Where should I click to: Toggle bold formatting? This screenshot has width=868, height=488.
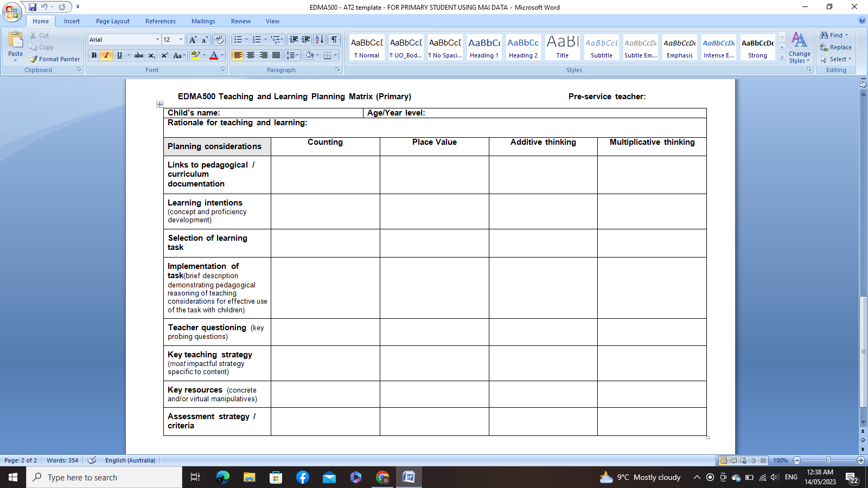tap(94, 55)
